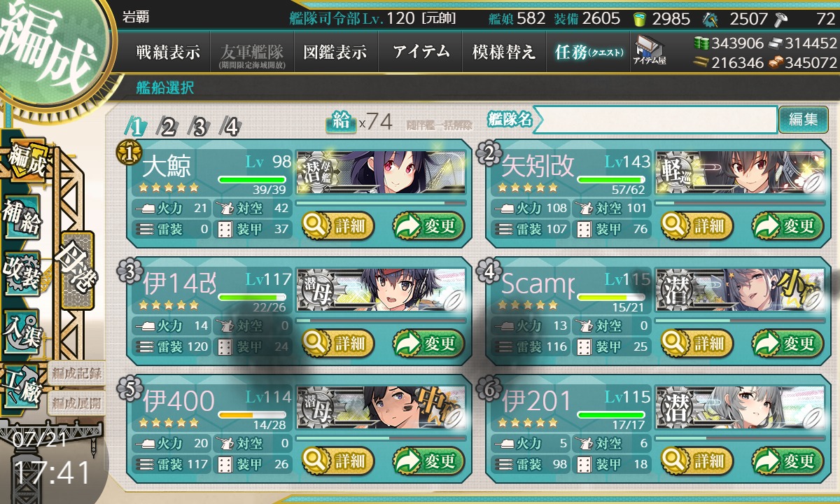The image size is (840, 504).
Task: Click 編集 to edit fleet name
Action: pyautogui.click(x=803, y=120)
